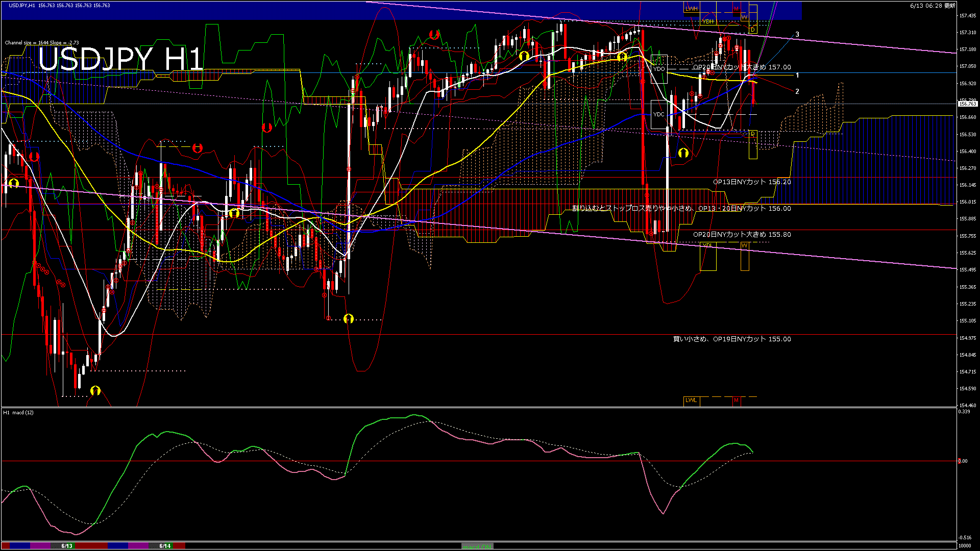Select the red M label beside LWH
This screenshot has width=980, height=551.
coord(736,9)
